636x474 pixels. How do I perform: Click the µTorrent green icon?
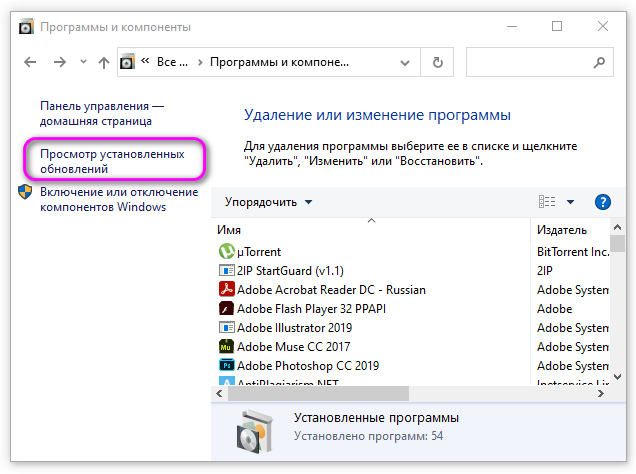point(226,251)
